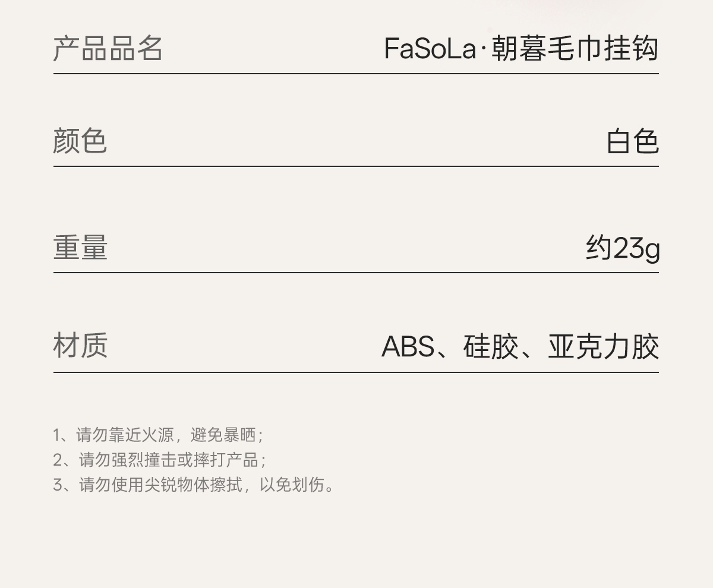Click the 颜色 label

[80, 141]
